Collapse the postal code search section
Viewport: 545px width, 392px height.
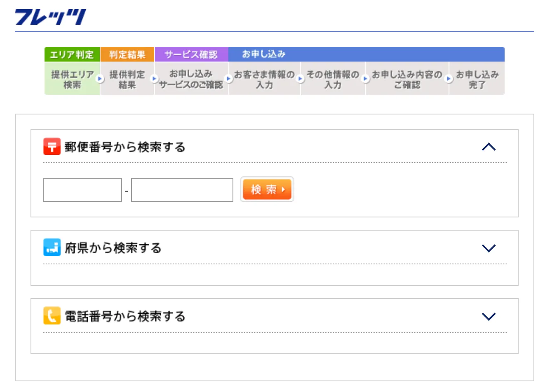coord(489,147)
